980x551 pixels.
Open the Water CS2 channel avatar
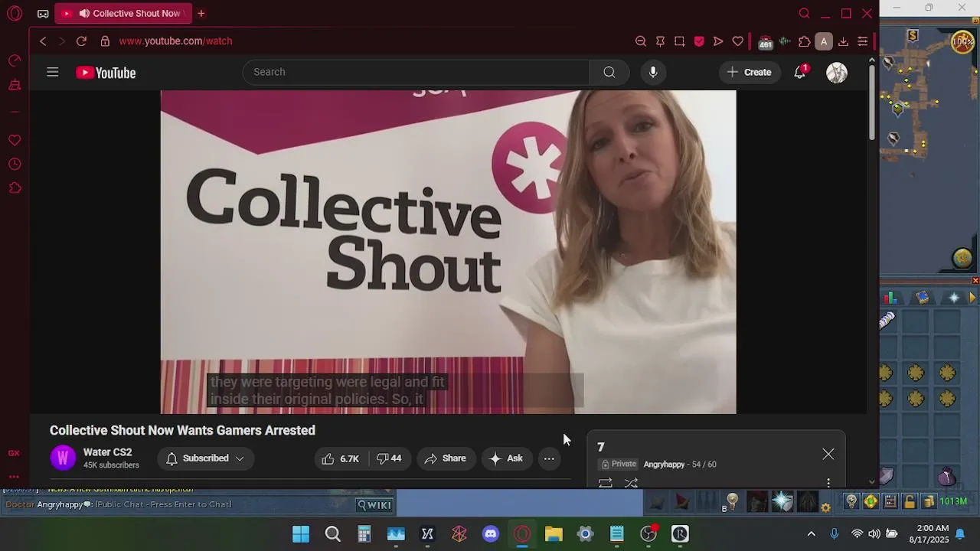(x=63, y=458)
